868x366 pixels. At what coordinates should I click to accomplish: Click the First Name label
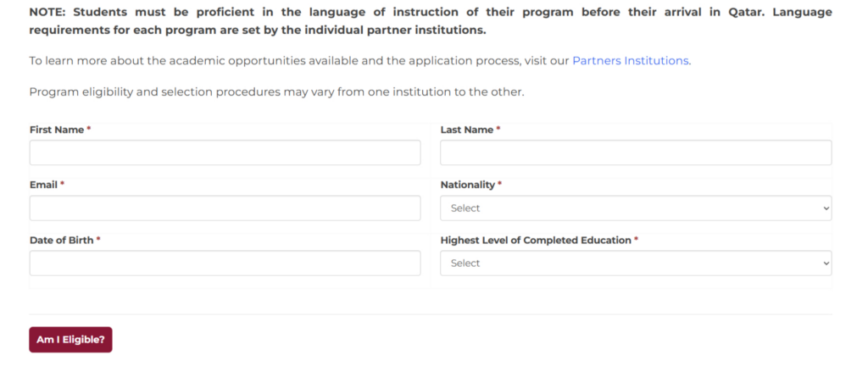click(x=56, y=130)
